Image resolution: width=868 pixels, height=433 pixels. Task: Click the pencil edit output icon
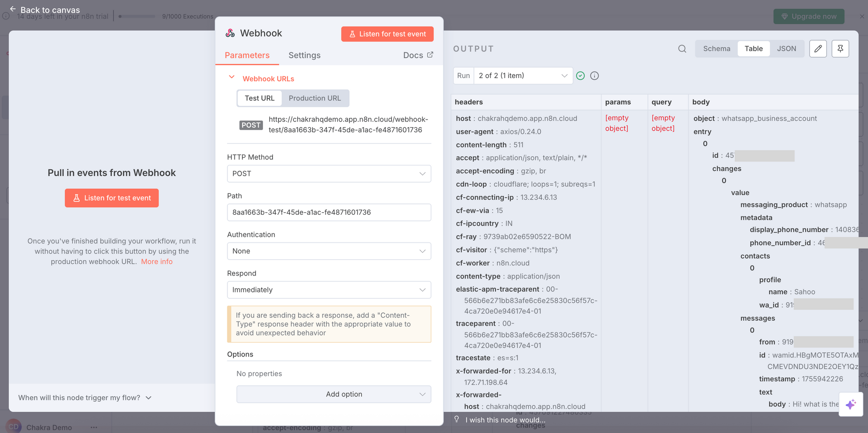click(818, 49)
